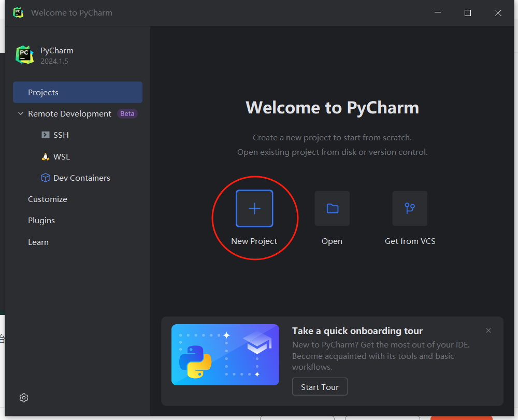Click the PyCharm title bar icon

coord(18,12)
